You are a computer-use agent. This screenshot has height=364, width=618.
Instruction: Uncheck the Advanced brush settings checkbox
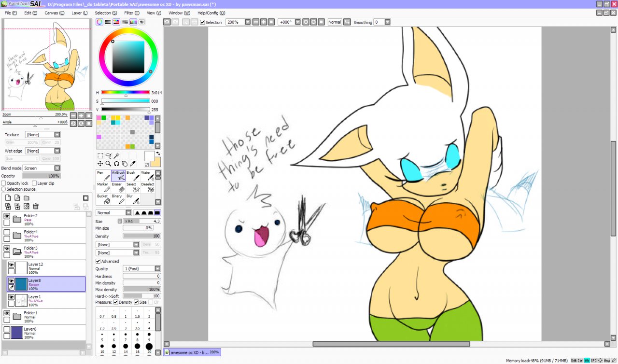click(x=98, y=261)
